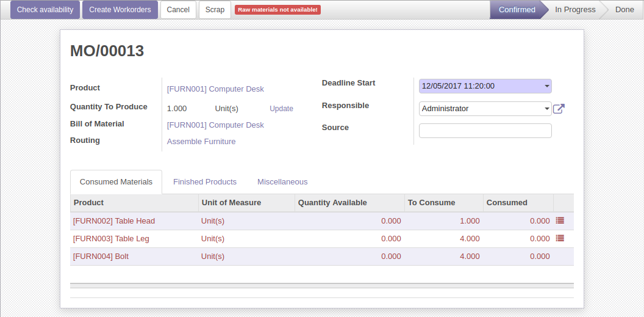Switch to the Finished Products tab
Screen dimensions: 644x317
coord(204,181)
